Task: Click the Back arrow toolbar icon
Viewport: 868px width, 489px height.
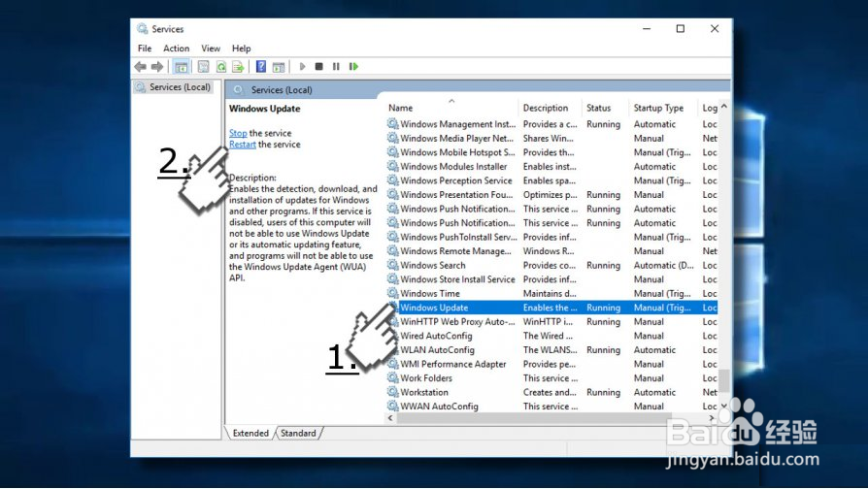Action: coord(140,67)
